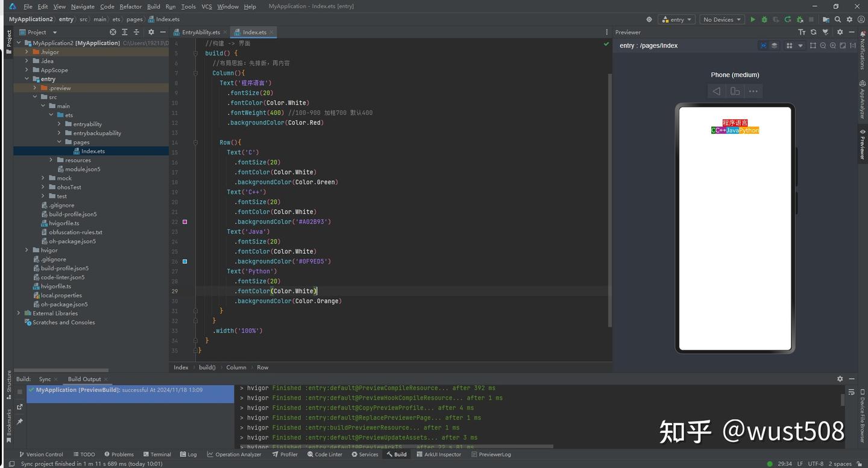The height and width of the screenshot is (468, 868).
Task: Toggle the tool window quick access icon in status bar
Action: [11, 464]
